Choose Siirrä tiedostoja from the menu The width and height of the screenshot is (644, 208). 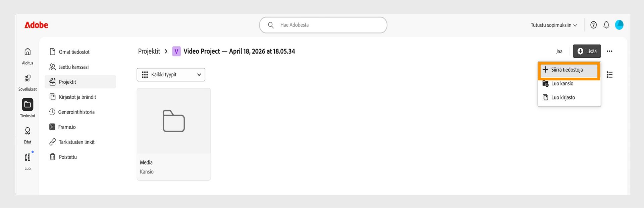[569, 70]
